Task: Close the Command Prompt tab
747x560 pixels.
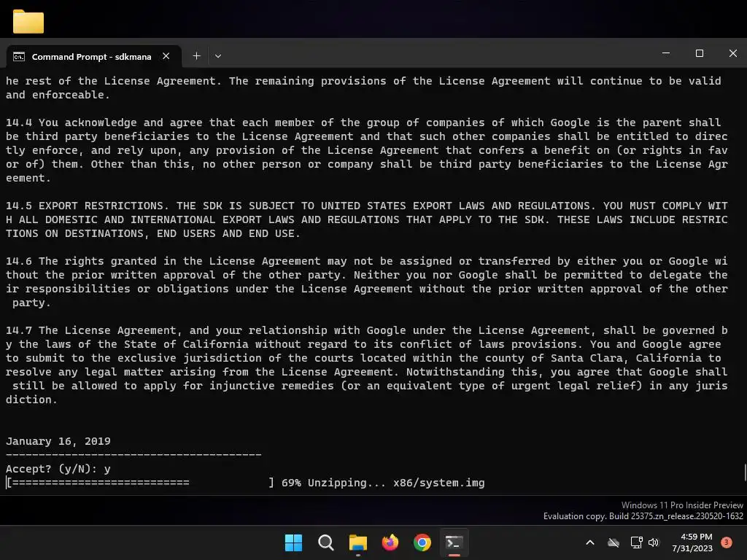Action: coord(166,56)
